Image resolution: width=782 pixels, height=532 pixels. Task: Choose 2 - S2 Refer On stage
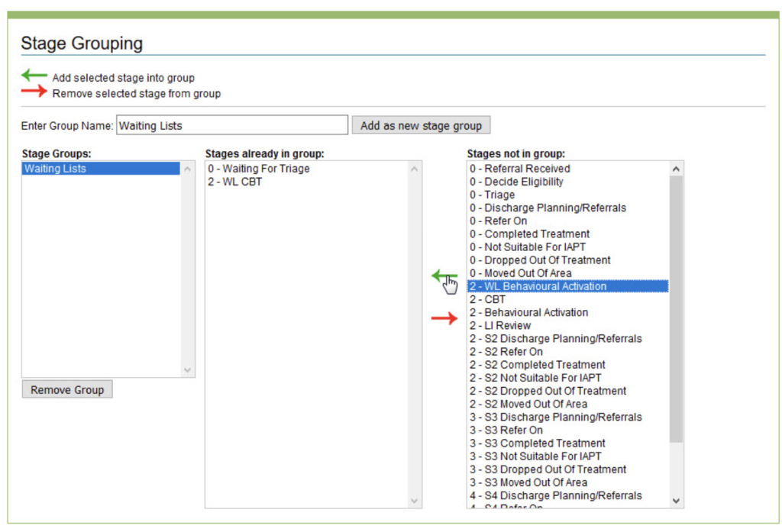[506, 351]
